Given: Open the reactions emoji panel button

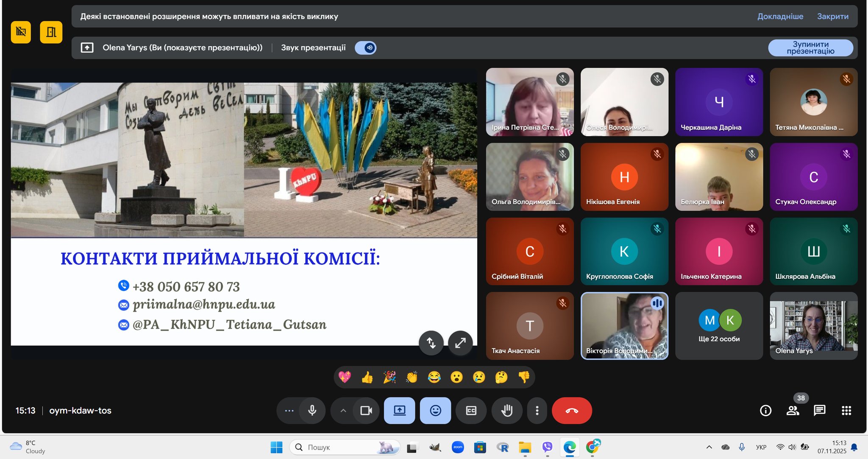Looking at the screenshot, I should point(435,410).
